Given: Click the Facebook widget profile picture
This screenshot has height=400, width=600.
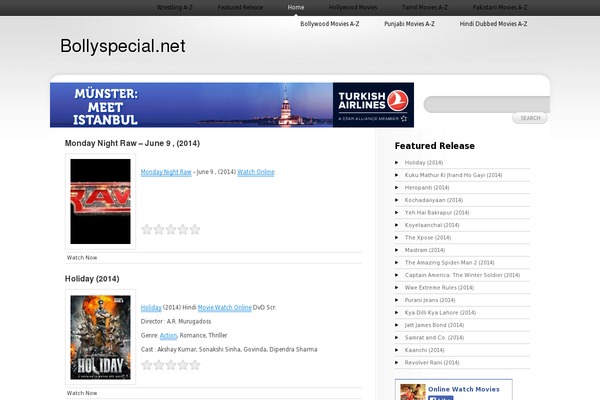Looking at the screenshot, I should tap(413, 392).
